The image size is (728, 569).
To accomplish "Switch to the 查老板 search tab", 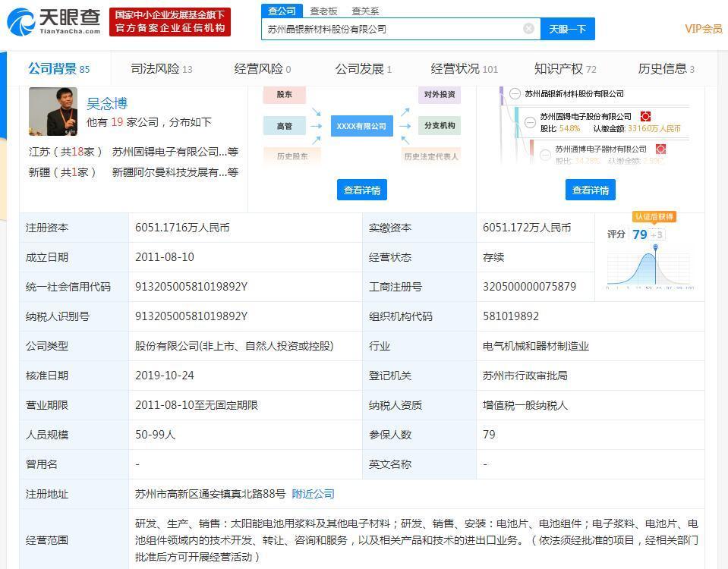I will coord(323,11).
